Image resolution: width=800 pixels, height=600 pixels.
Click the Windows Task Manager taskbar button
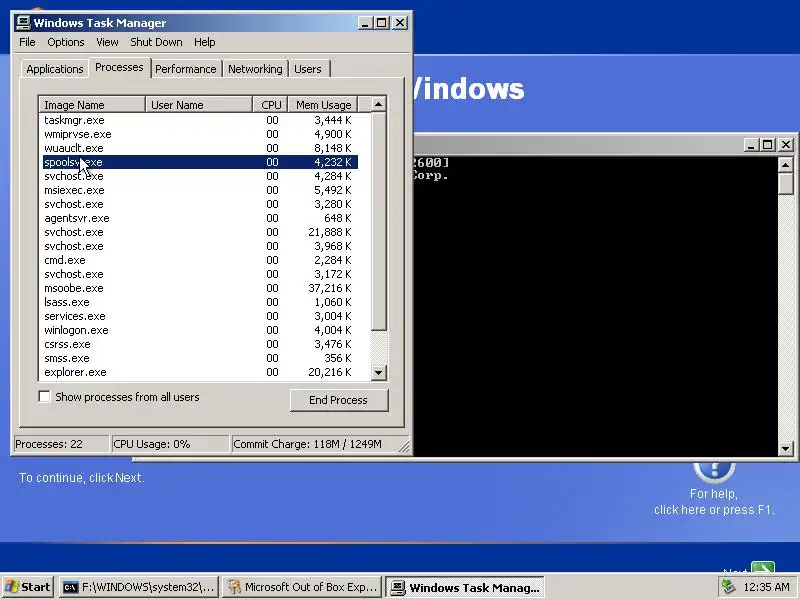pos(465,587)
